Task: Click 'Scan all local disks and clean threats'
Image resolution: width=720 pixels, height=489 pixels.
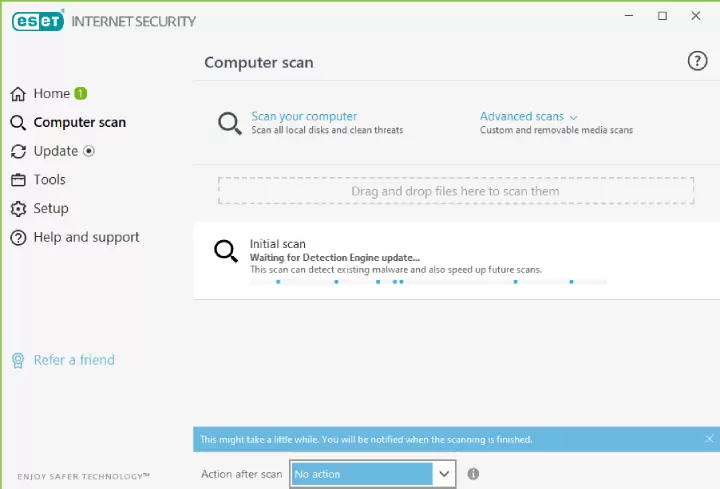Action: pos(327,130)
